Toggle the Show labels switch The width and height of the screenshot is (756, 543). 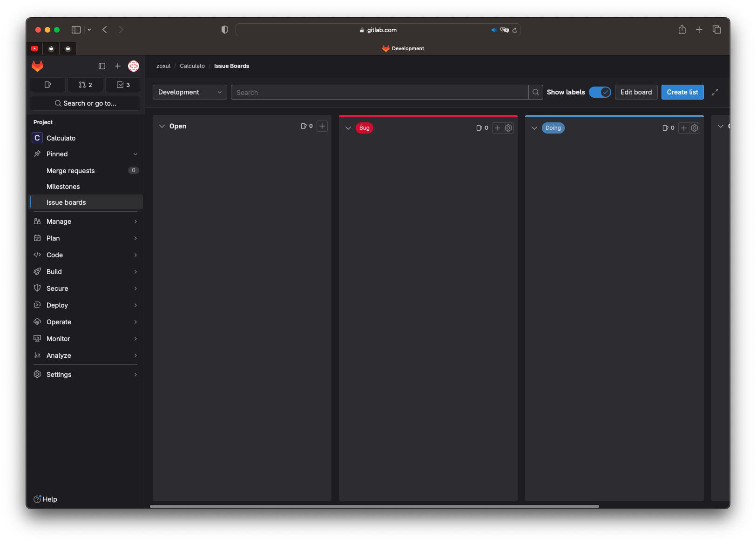(x=600, y=92)
